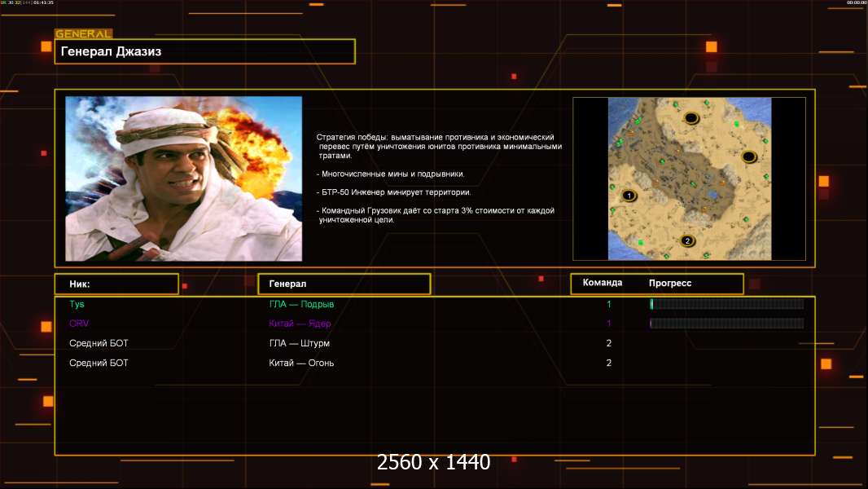The image size is (868, 489).
Task: Select the empty start position at map top
Action: click(691, 118)
